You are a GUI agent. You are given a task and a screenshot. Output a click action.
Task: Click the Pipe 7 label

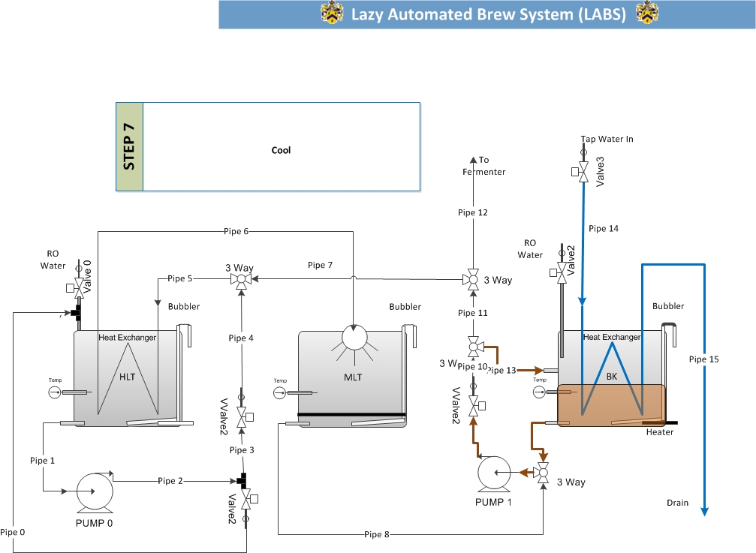pyautogui.click(x=320, y=265)
